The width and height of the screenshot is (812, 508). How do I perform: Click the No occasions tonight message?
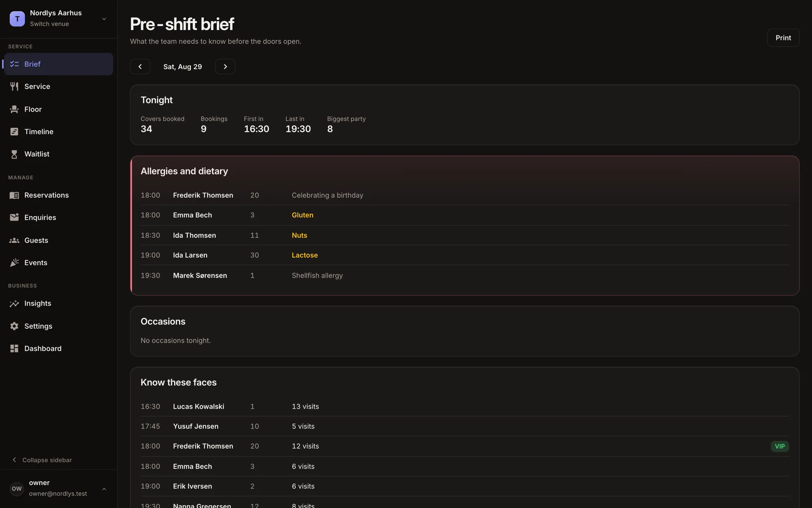(175, 341)
